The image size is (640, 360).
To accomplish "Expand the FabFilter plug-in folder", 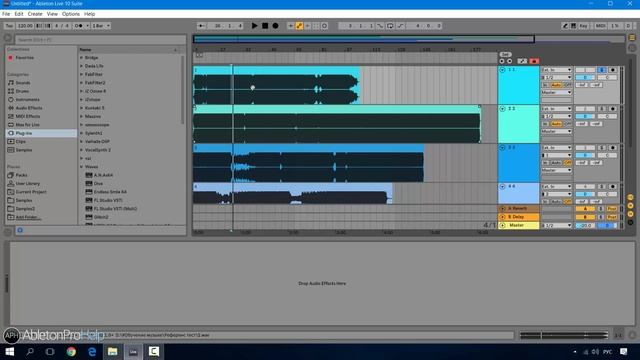I will click(82, 74).
